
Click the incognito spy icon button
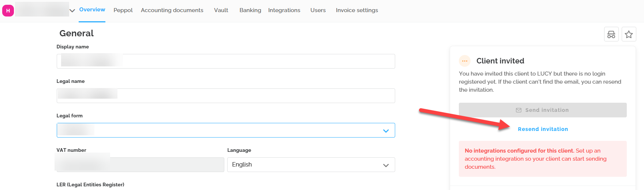click(x=611, y=34)
